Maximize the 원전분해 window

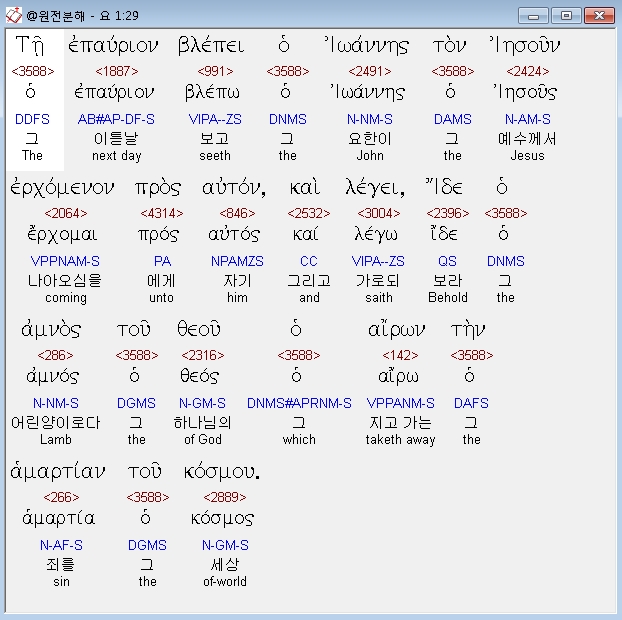point(566,16)
